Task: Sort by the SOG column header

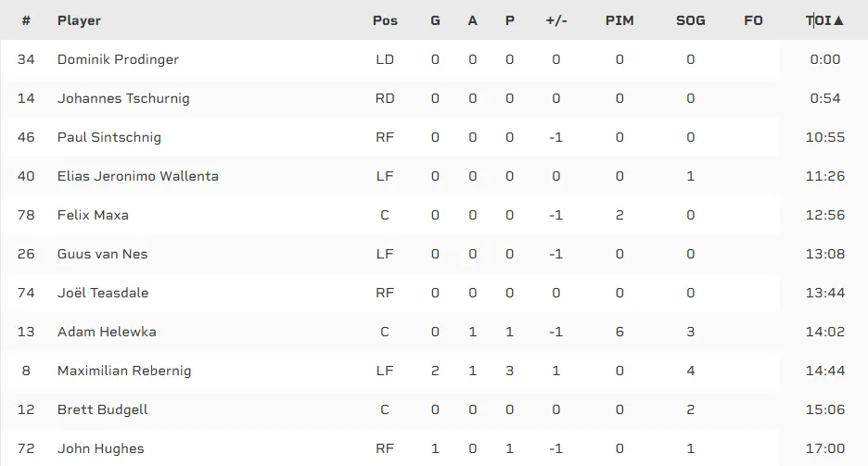Action: 691,20
